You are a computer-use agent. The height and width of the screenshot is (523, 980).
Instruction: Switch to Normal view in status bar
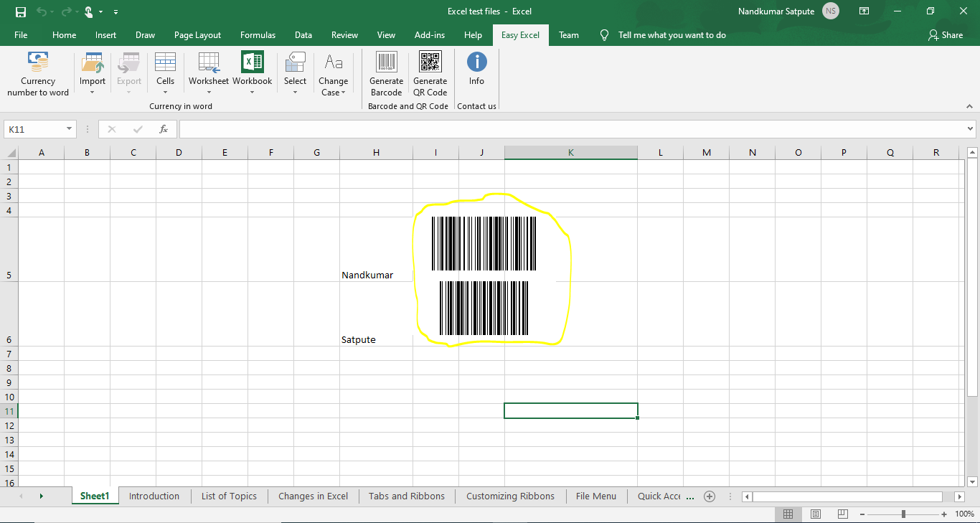(788, 514)
